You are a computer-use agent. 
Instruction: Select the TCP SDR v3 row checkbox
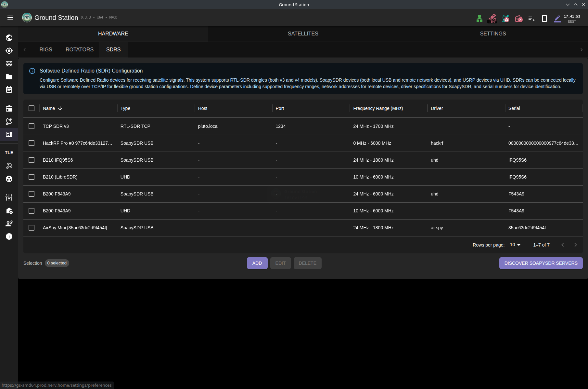point(32,126)
